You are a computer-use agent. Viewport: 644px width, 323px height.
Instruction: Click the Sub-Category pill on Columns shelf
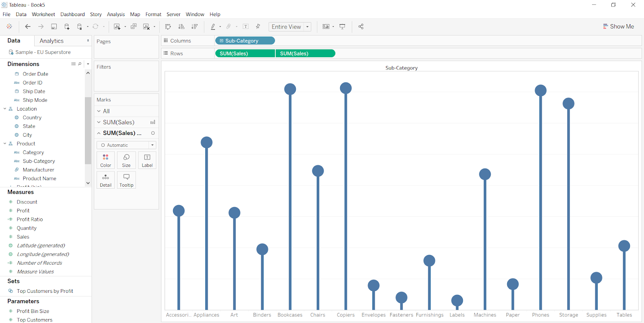click(x=245, y=41)
